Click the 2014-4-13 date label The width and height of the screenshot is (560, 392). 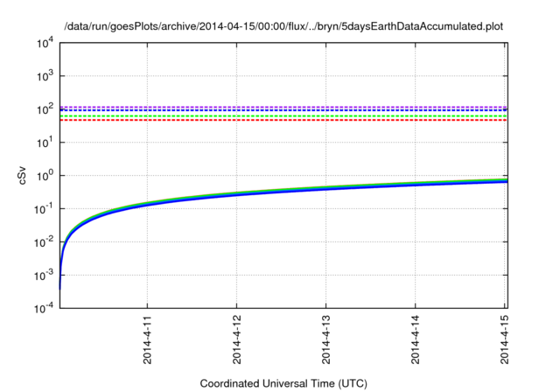point(325,339)
